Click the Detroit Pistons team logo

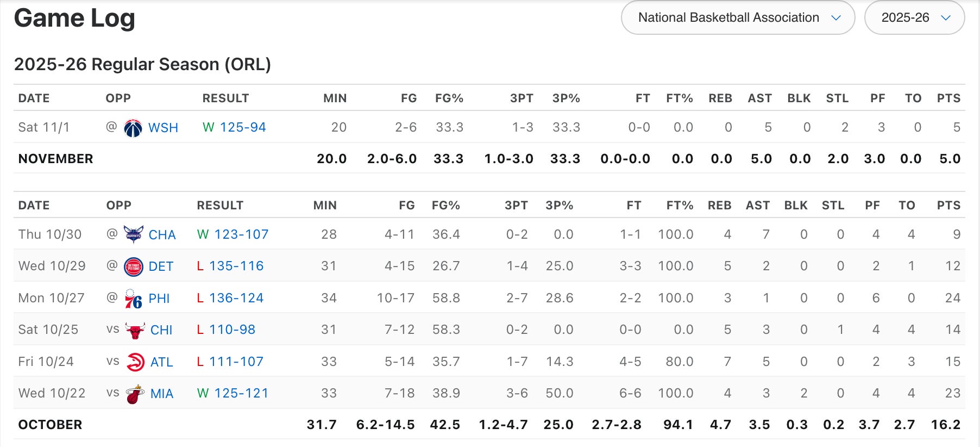click(134, 266)
